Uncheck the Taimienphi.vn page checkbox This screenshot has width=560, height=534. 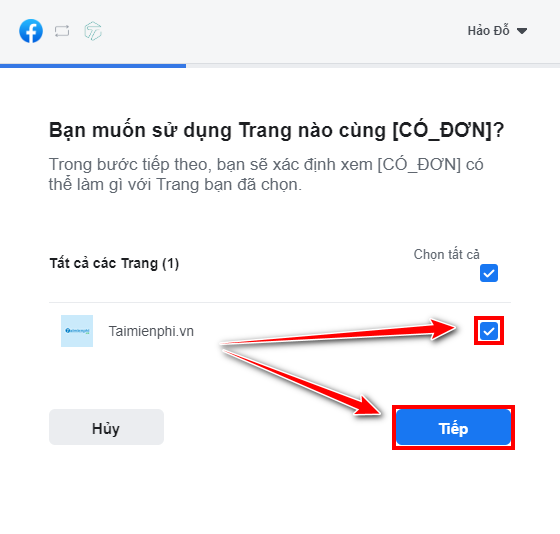(489, 331)
